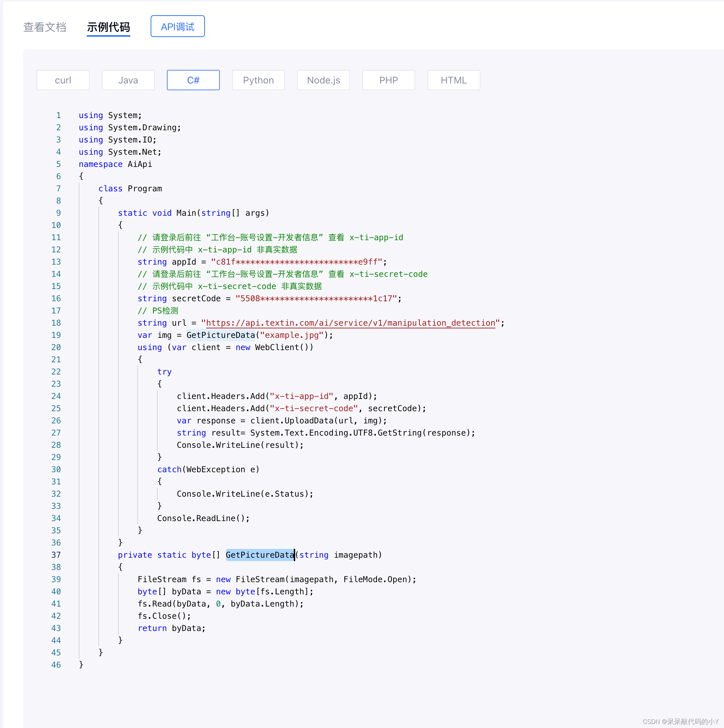Switch code sample to curl

click(63, 80)
